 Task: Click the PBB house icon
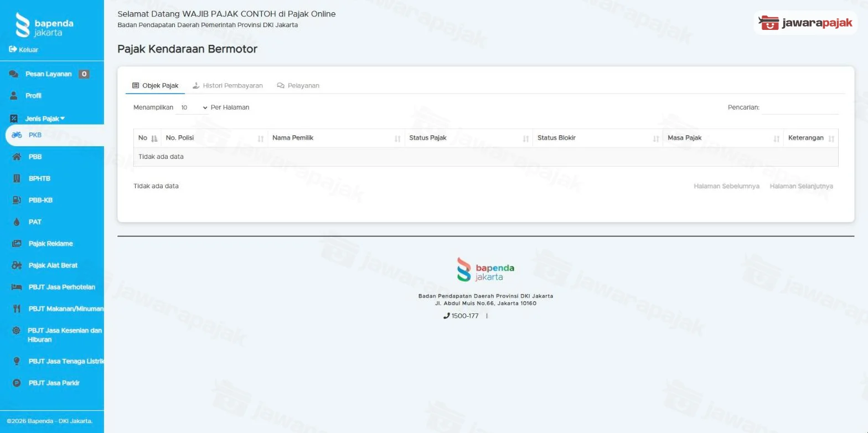(17, 157)
